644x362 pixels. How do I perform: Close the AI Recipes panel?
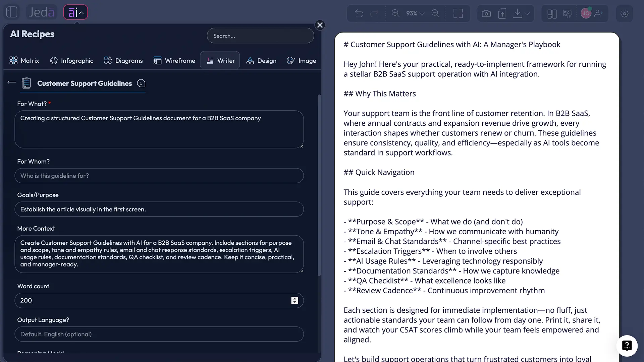(x=320, y=25)
